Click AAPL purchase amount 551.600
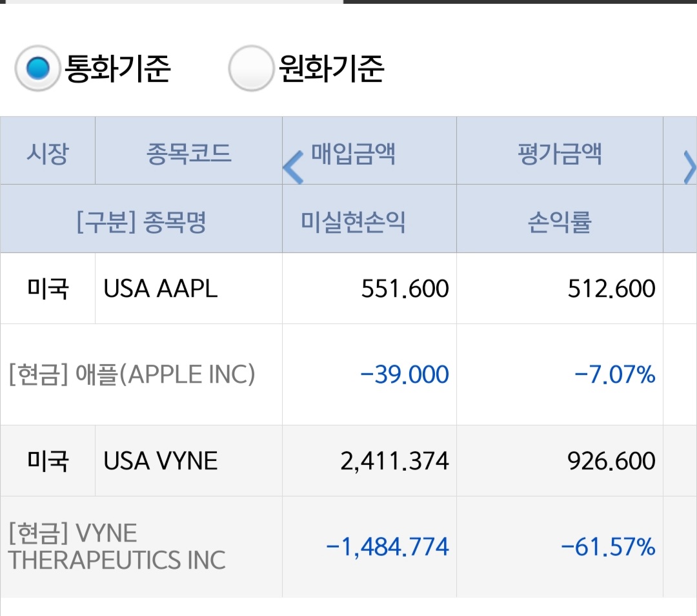 click(x=405, y=289)
